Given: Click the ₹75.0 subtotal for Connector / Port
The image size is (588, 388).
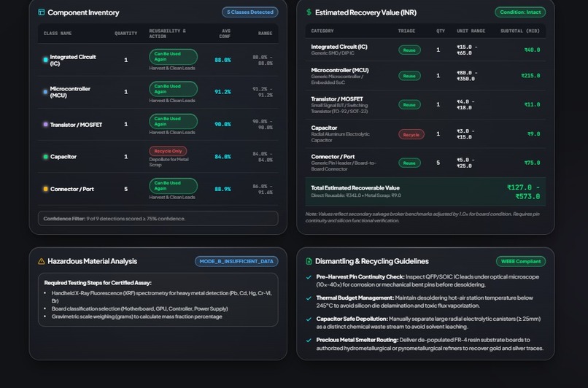Looking at the screenshot, I should (x=532, y=163).
